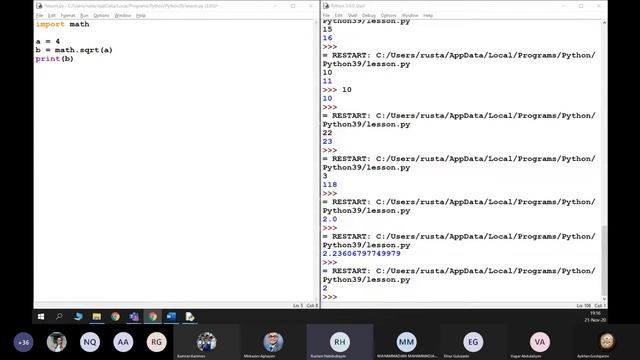
Task: Open the Window menu in the Python Shell
Action: coord(410,16)
